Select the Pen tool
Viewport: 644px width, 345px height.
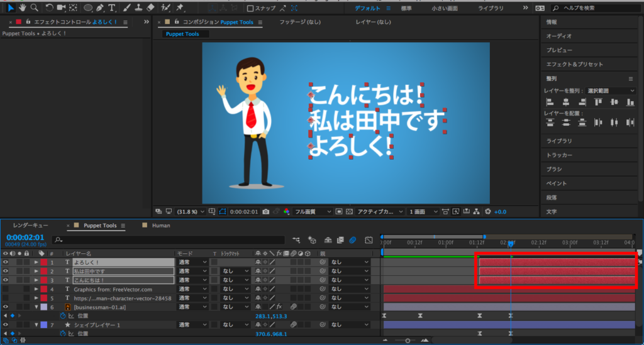pos(101,8)
